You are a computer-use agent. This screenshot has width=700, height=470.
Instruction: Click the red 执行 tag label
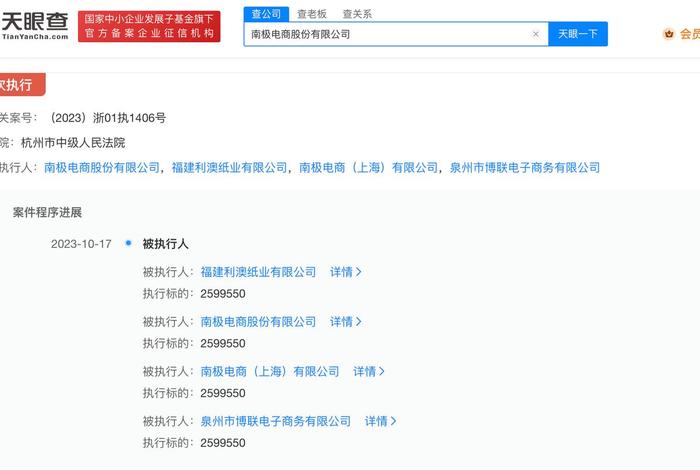(21, 84)
